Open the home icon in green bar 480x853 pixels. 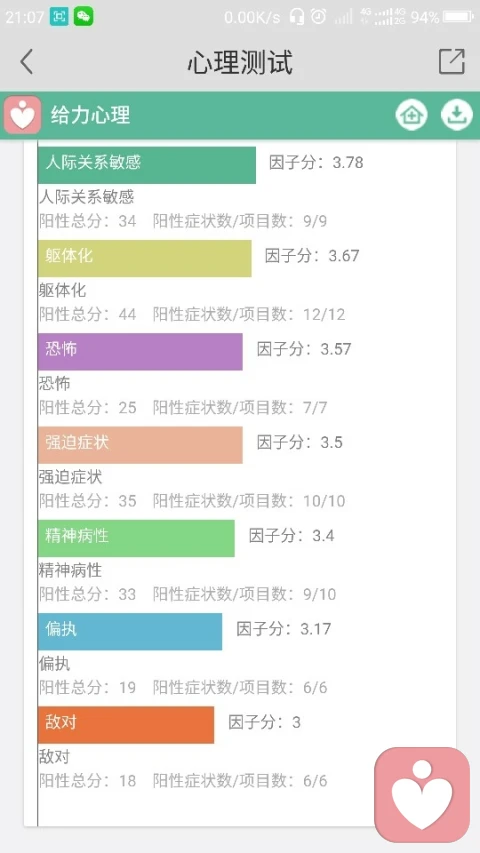click(411, 115)
